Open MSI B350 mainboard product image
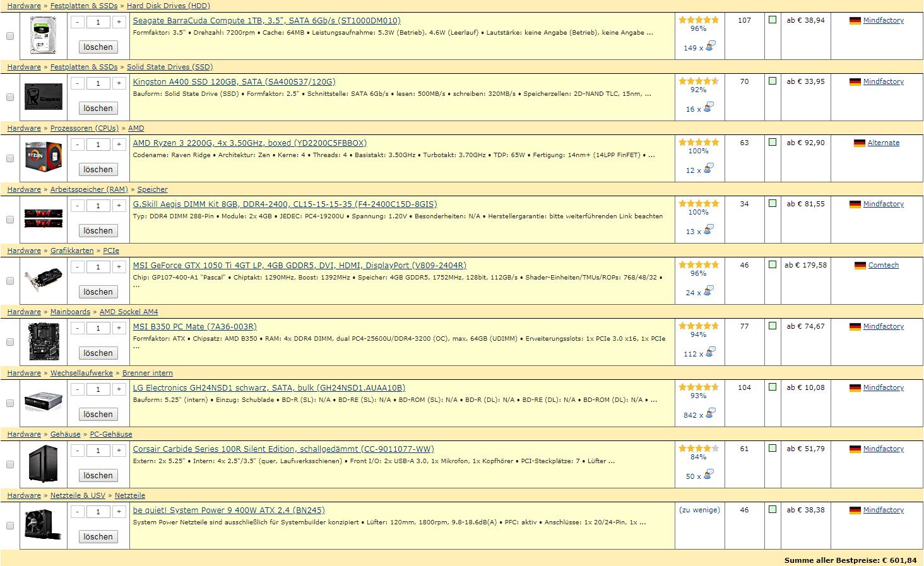This screenshot has height=566, width=924. pos(44,341)
